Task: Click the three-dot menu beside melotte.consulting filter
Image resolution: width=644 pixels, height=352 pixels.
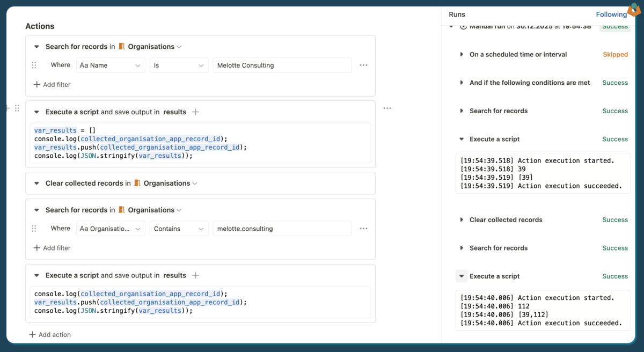Action: coord(363,229)
